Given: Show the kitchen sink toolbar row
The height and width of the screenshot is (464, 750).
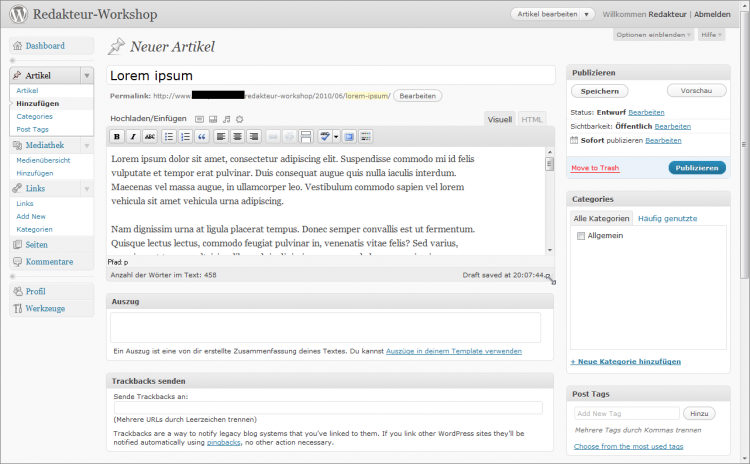Looking at the screenshot, I should (x=366, y=137).
